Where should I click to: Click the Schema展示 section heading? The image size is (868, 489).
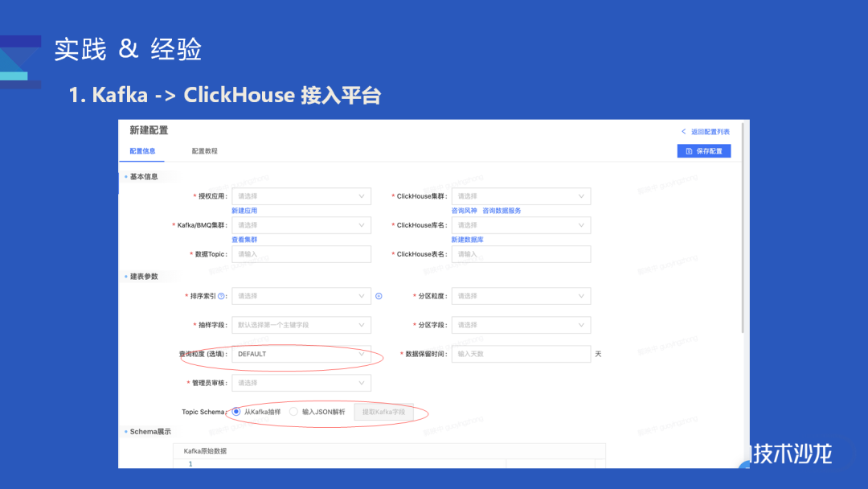[x=150, y=432]
